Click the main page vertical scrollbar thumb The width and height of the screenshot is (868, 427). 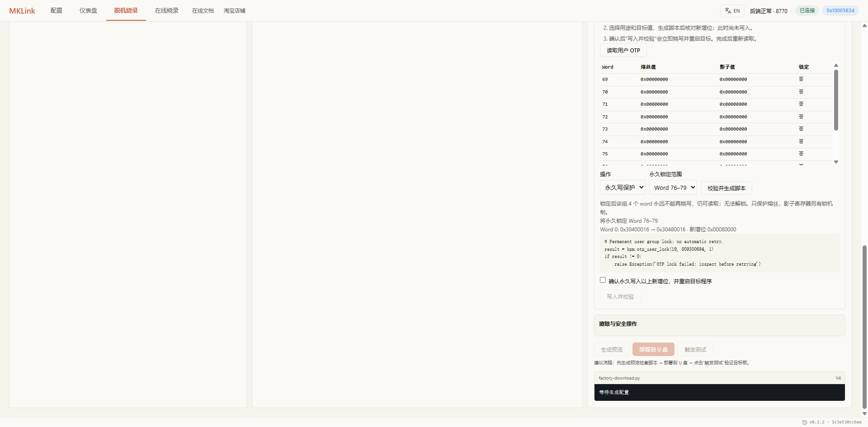[x=864, y=327]
